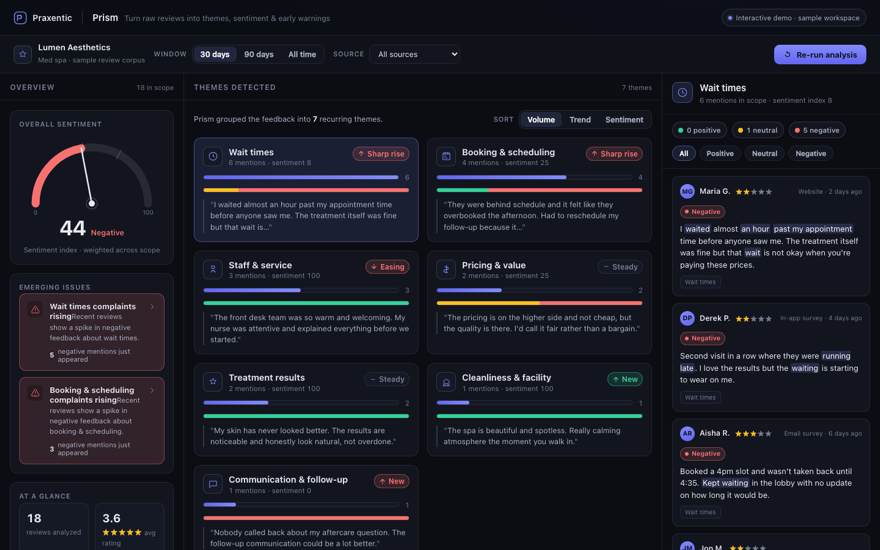Click the Communication & follow-up chat icon
The width and height of the screenshot is (880, 550).
pyautogui.click(x=213, y=484)
